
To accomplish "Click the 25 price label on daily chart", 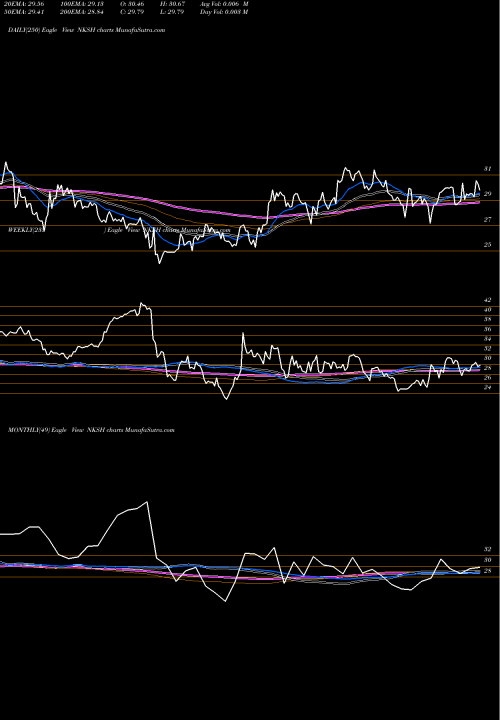I will pyautogui.click(x=488, y=245).
